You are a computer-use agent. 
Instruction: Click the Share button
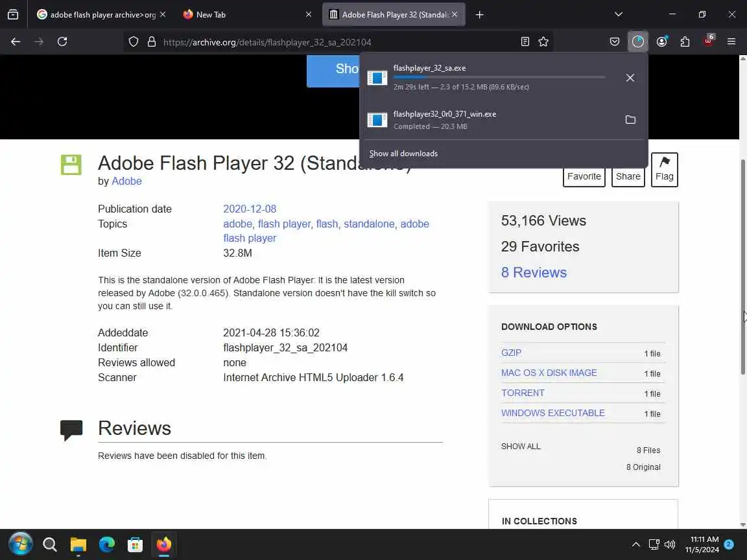(x=628, y=177)
